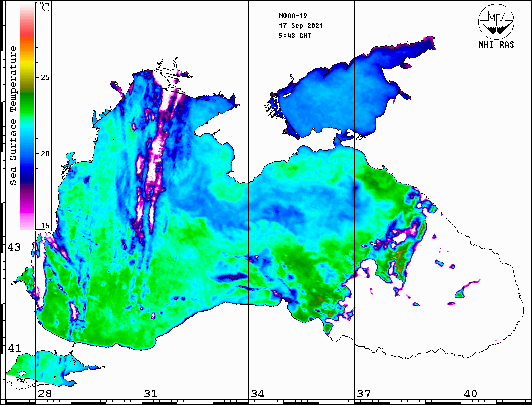532x405 pixels.
Task: Click longitude label '31'
Action: [x=151, y=394]
